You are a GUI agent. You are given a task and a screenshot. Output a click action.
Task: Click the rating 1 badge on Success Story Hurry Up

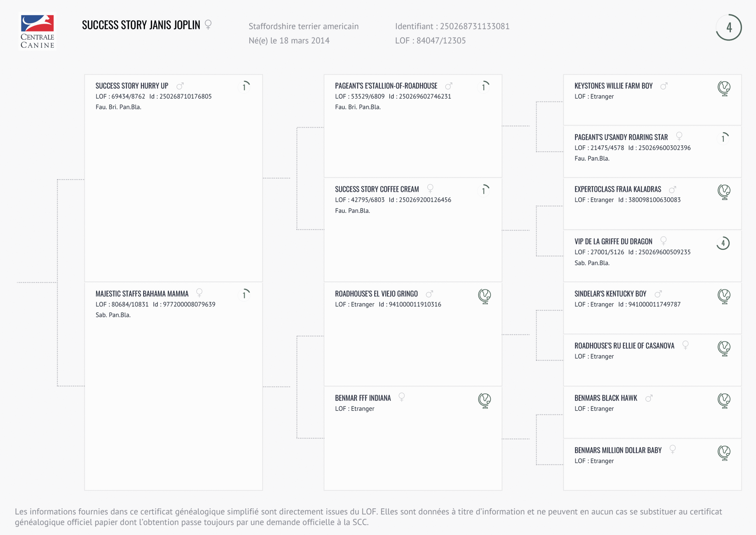[x=244, y=87]
